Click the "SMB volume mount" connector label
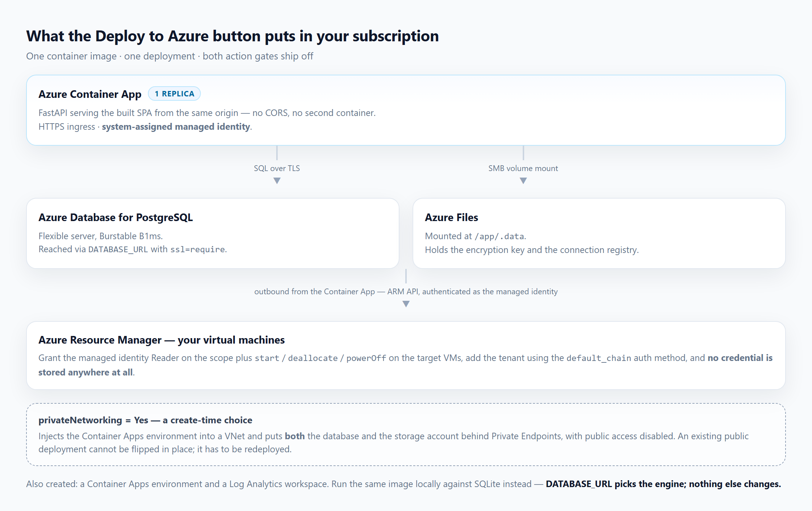 [523, 168]
